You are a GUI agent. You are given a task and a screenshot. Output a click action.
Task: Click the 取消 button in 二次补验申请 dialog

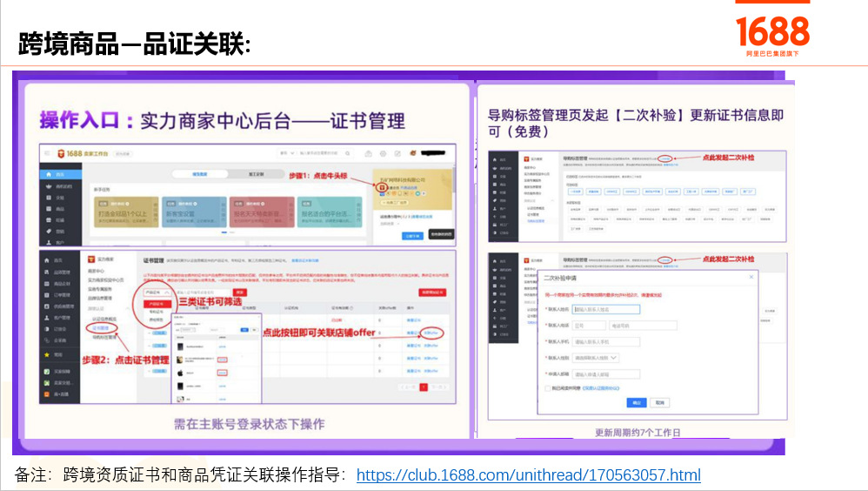[x=659, y=402]
